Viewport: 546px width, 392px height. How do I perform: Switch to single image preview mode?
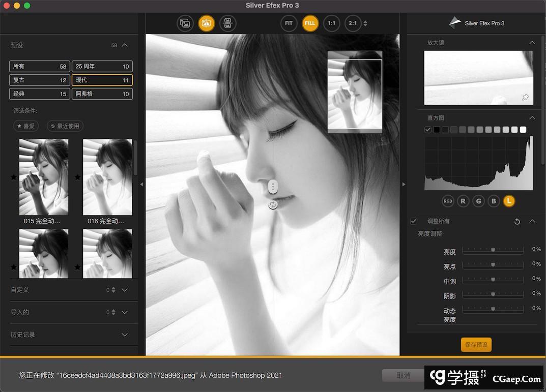pos(185,23)
